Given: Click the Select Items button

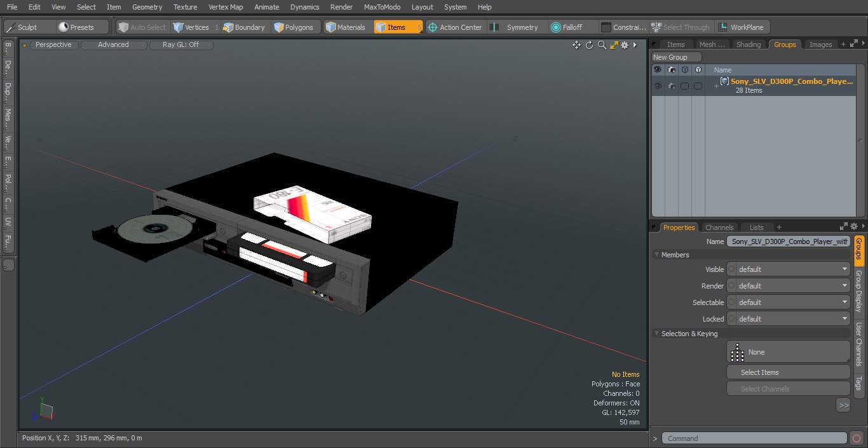Looking at the screenshot, I should pos(789,372).
